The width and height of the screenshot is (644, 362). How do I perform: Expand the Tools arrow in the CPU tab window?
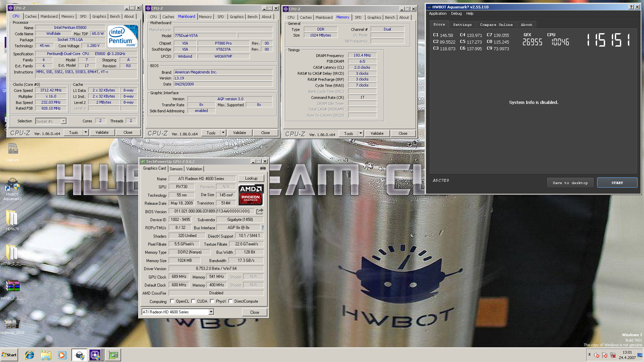[86, 133]
